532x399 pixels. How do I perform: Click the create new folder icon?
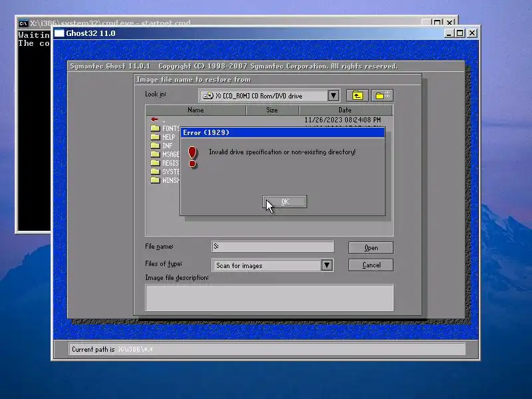382,96
